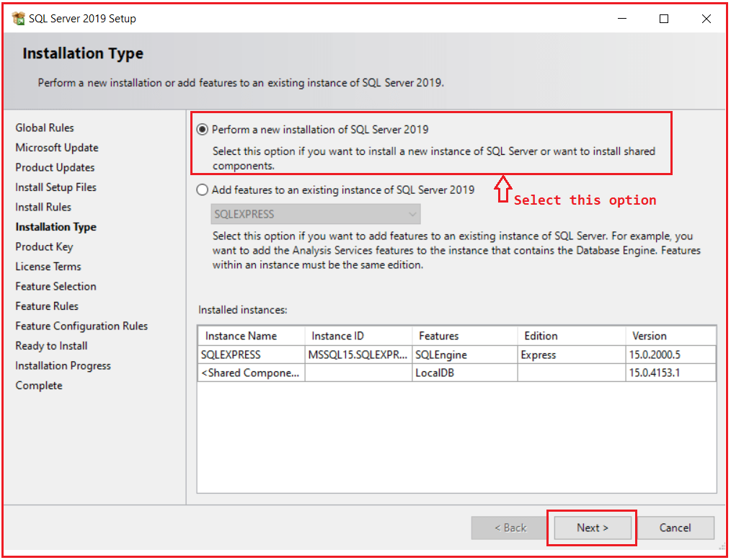Maximize the SQL Server 2019 Setup window
Viewport: 731px width, 560px height.
[664, 19]
